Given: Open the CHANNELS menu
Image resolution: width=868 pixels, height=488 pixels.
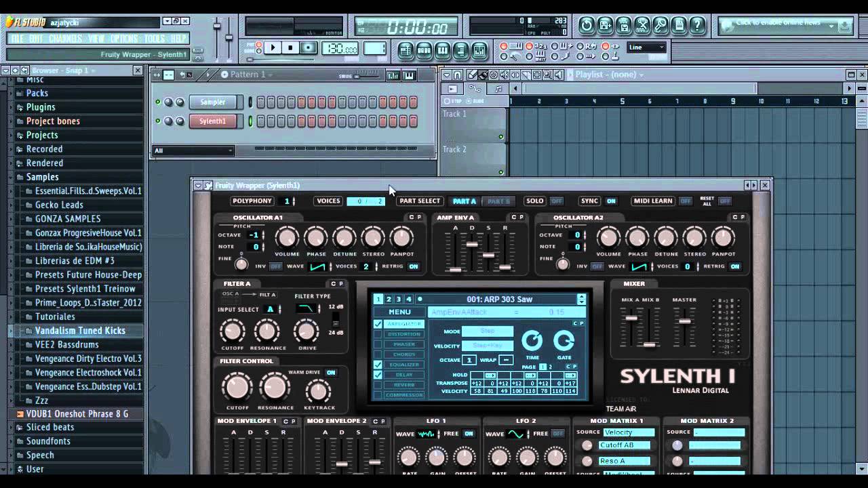Looking at the screenshot, I should pyautogui.click(x=65, y=39).
